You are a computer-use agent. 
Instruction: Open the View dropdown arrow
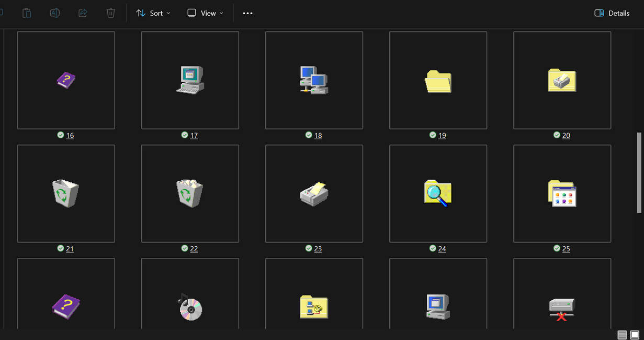point(220,13)
